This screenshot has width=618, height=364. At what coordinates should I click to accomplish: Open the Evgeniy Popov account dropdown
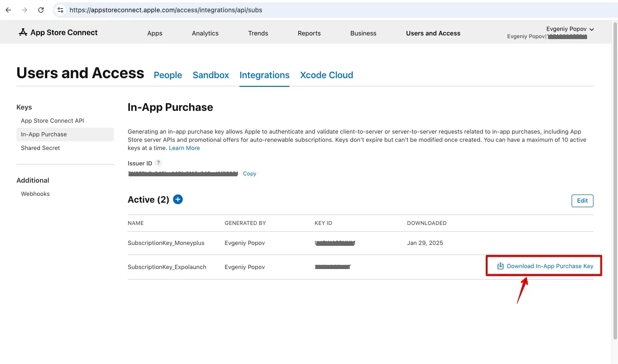coord(570,29)
